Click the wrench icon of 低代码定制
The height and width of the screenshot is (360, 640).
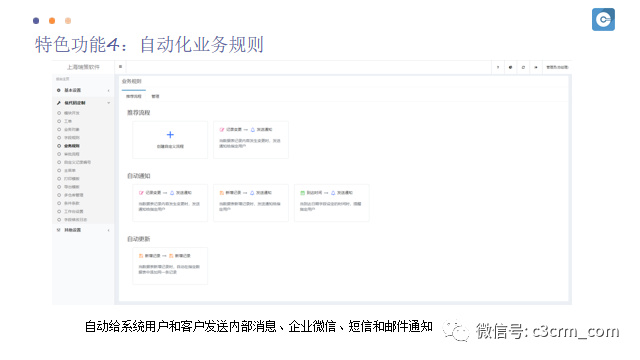[x=59, y=103]
